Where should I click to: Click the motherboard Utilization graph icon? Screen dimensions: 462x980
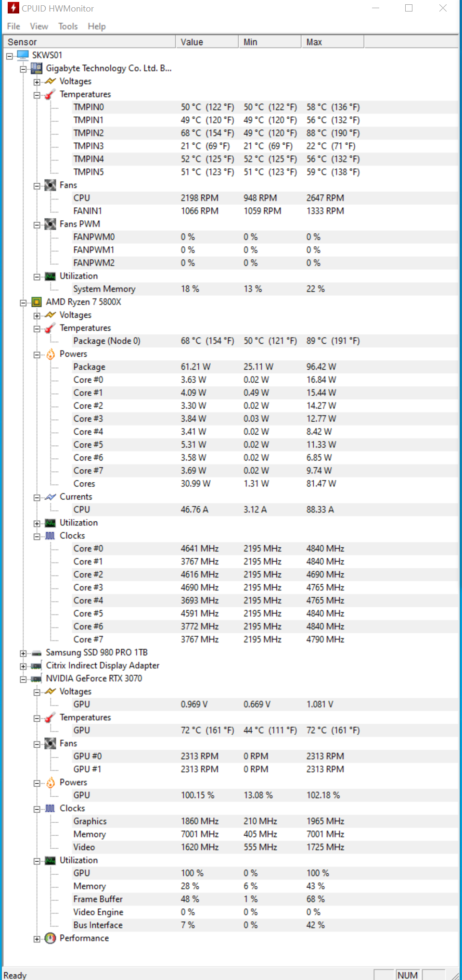[50, 276]
